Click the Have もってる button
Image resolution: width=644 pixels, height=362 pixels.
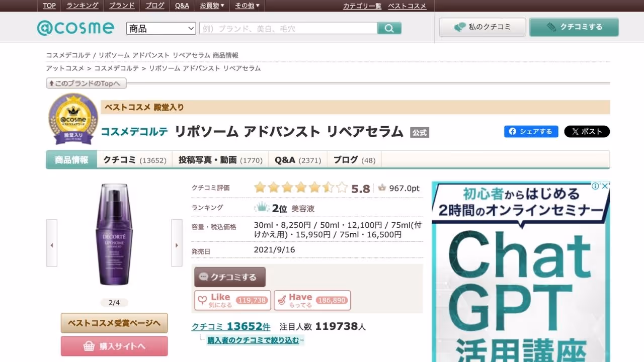tap(312, 300)
